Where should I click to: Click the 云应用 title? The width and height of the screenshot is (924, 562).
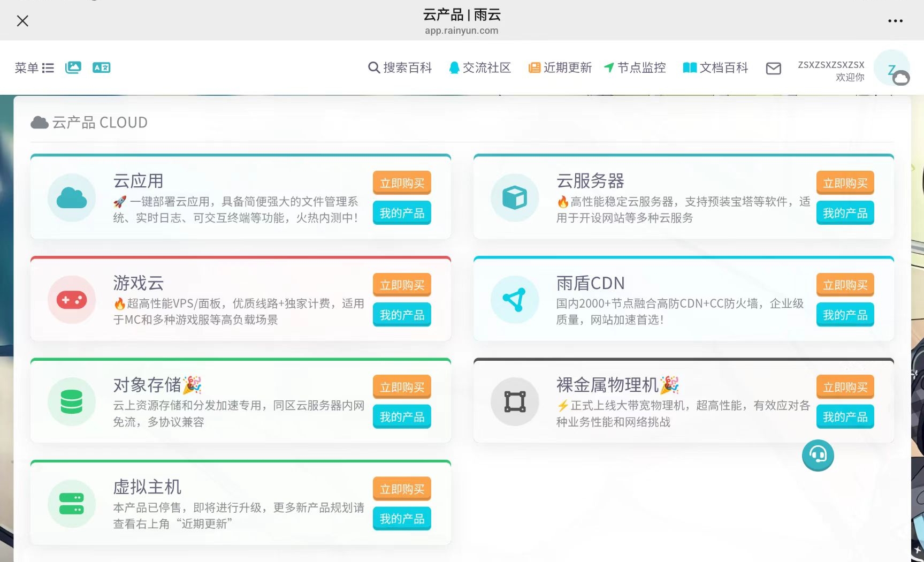[x=138, y=181]
